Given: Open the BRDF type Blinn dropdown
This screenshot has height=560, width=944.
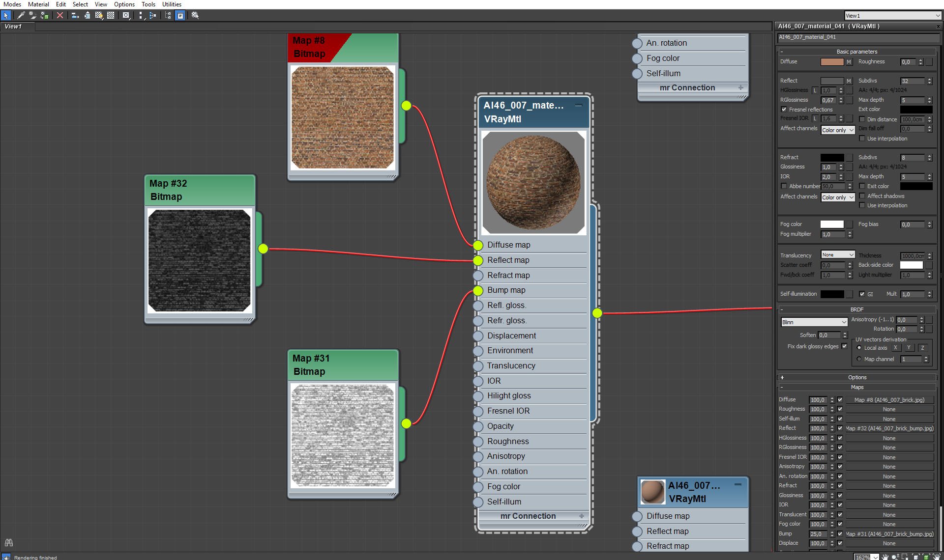Looking at the screenshot, I should [814, 322].
